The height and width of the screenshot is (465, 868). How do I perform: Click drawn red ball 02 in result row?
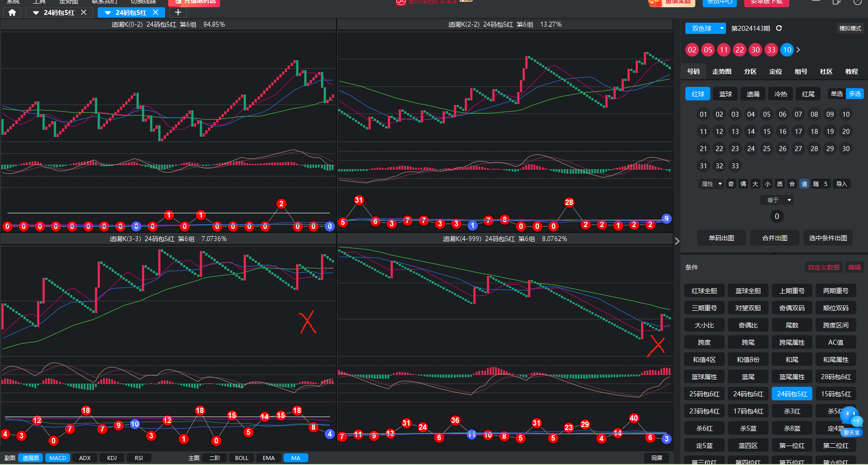click(x=692, y=50)
